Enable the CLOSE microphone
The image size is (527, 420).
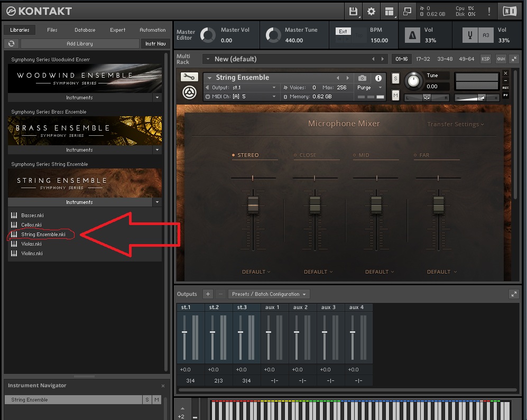pyautogui.click(x=305, y=155)
